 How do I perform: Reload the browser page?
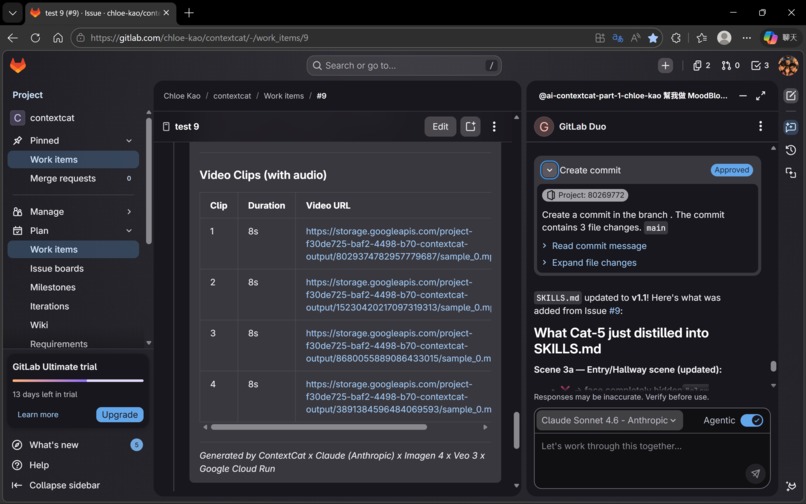[x=35, y=38]
